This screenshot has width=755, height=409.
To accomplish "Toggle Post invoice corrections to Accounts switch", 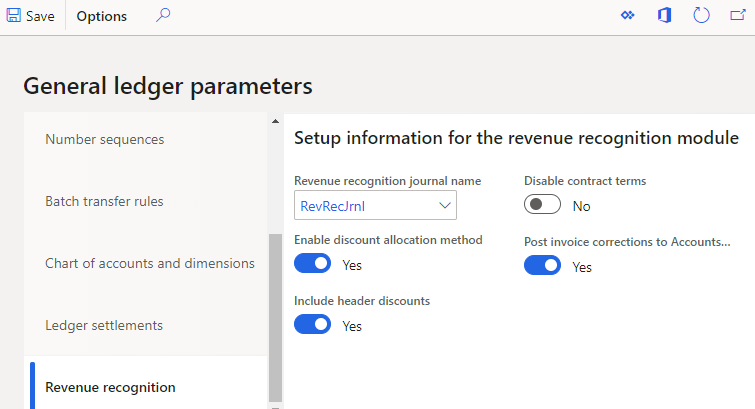I will (x=543, y=265).
